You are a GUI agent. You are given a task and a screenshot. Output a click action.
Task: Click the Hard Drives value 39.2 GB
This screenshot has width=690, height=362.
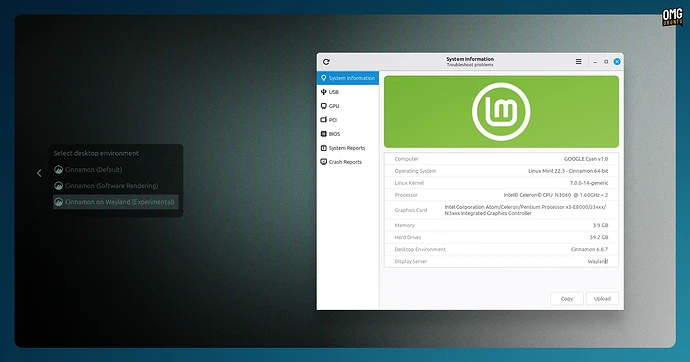[599, 237]
